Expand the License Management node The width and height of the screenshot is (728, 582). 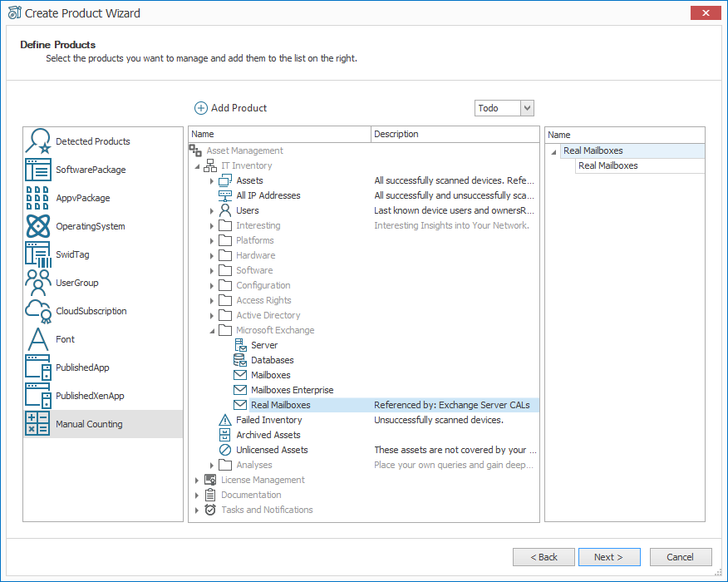tap(197, 481)
